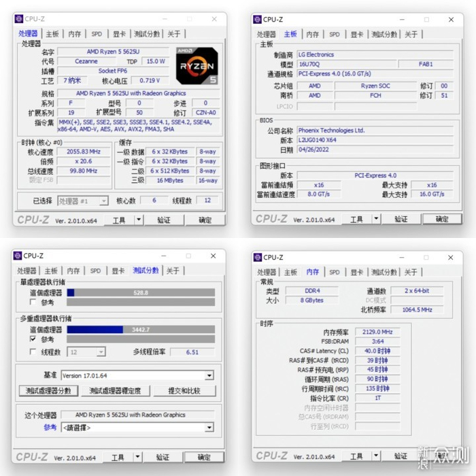The image size is (476, 476).
Task: Enable the 线程数 thread count checkbox
Action: [33, 352]
